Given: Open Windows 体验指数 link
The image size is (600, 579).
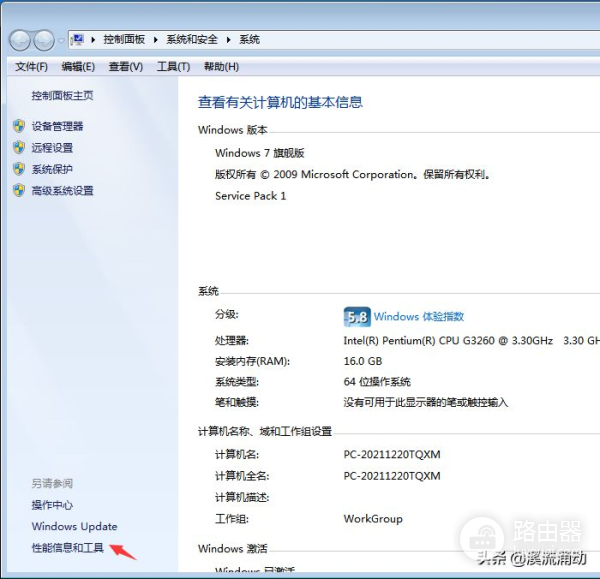Looking at the screenshot, I should coord(419,316).
